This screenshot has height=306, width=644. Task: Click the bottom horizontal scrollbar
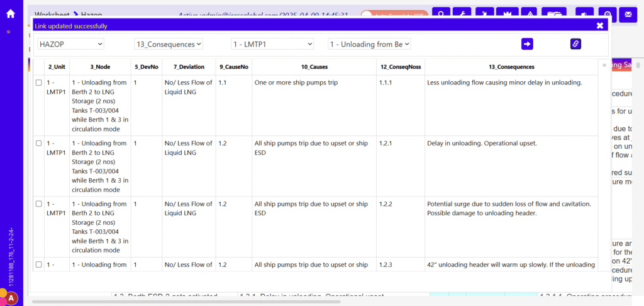(189, 302)
